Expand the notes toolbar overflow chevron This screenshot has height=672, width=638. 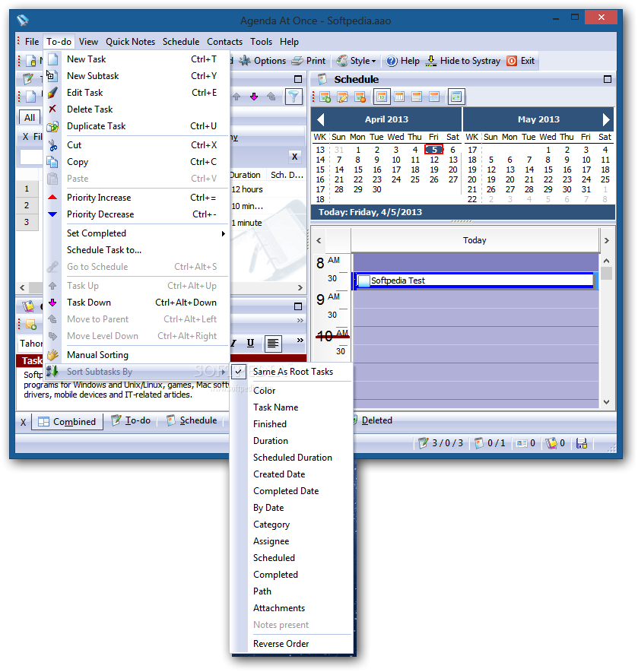coord(300,341)
